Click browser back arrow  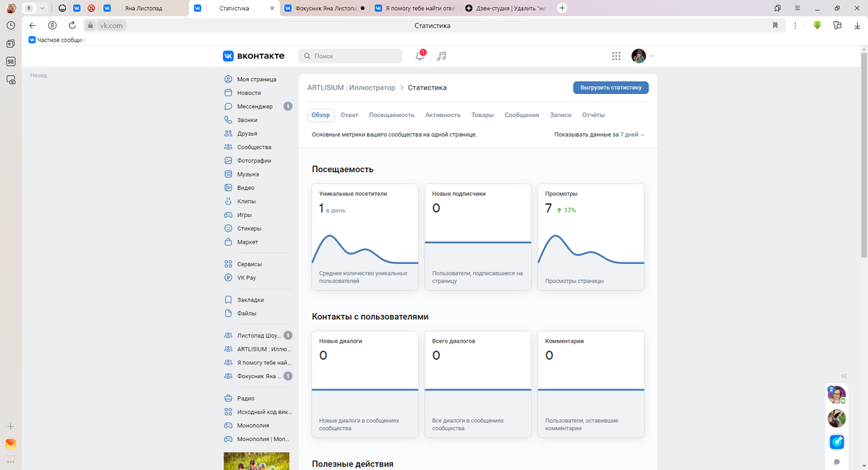tap(32, 25)
